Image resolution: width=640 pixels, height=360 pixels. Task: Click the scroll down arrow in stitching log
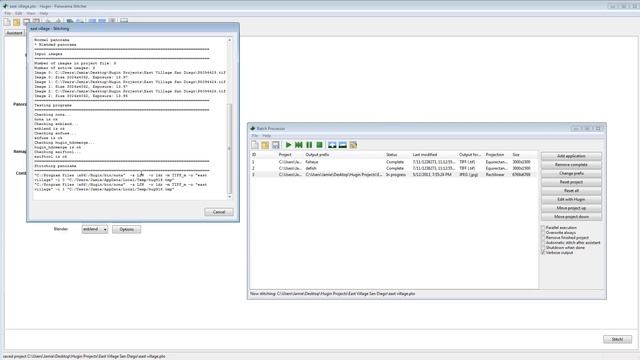229,197
